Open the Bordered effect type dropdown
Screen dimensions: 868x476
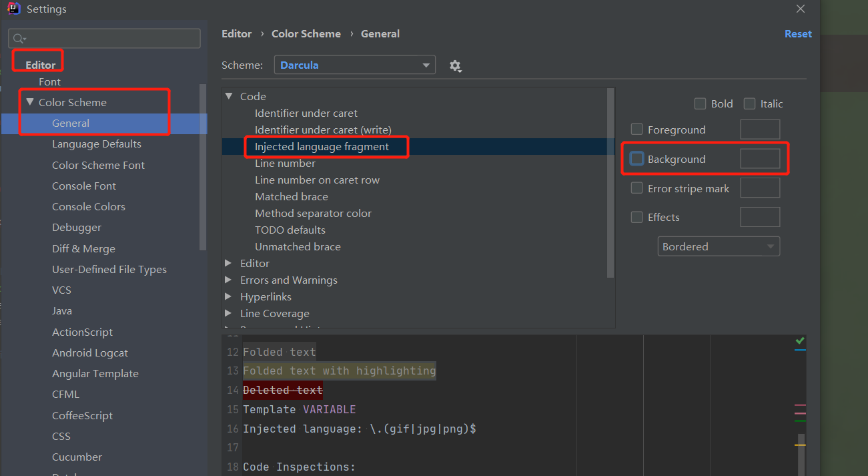point(719,246)
